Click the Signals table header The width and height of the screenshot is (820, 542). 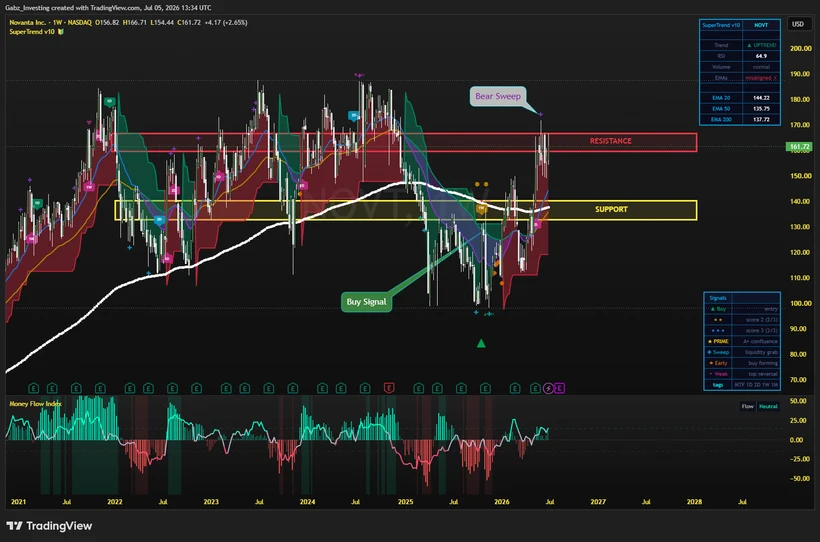click(718, 298)
